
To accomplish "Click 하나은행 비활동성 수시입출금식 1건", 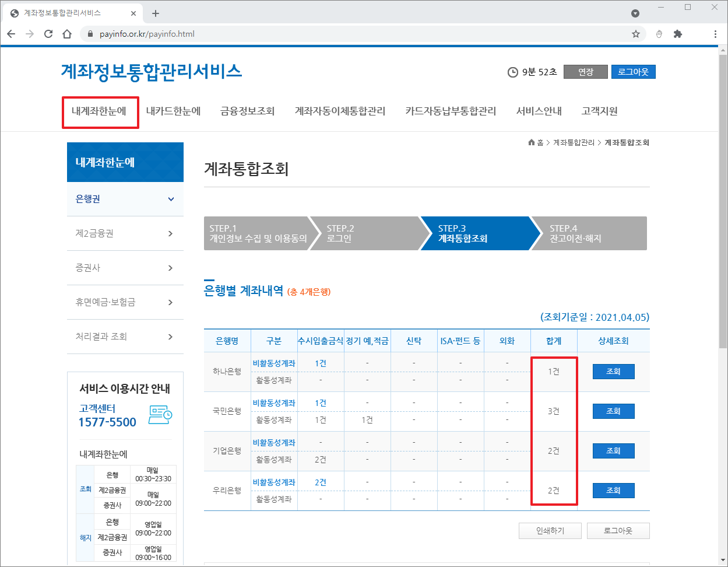I will (x=321, y=363).
